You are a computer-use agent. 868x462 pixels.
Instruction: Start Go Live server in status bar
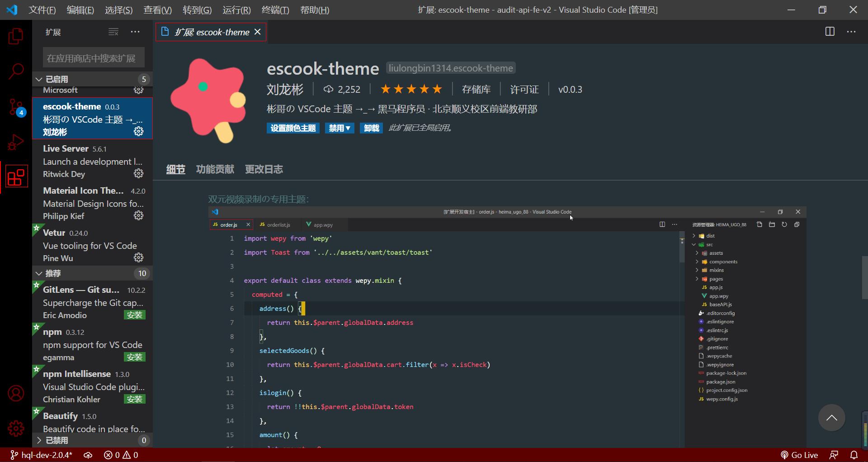tap(799, 455)
